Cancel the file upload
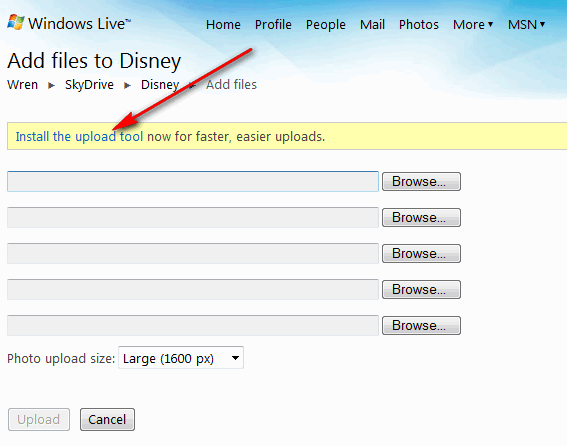 coord(107,420)
